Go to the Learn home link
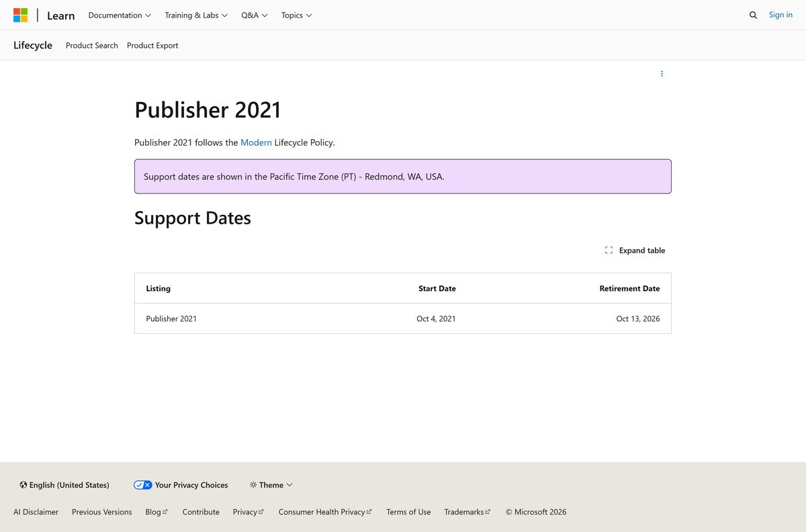The width and height of the screenshot is (806, 532). 60,15
